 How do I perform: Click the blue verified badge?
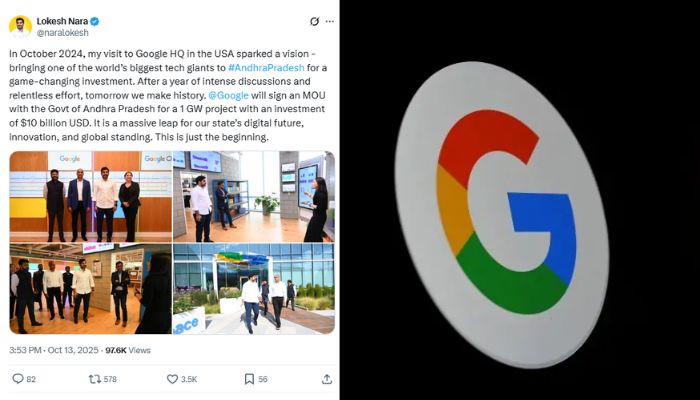(x=95, y=21)
